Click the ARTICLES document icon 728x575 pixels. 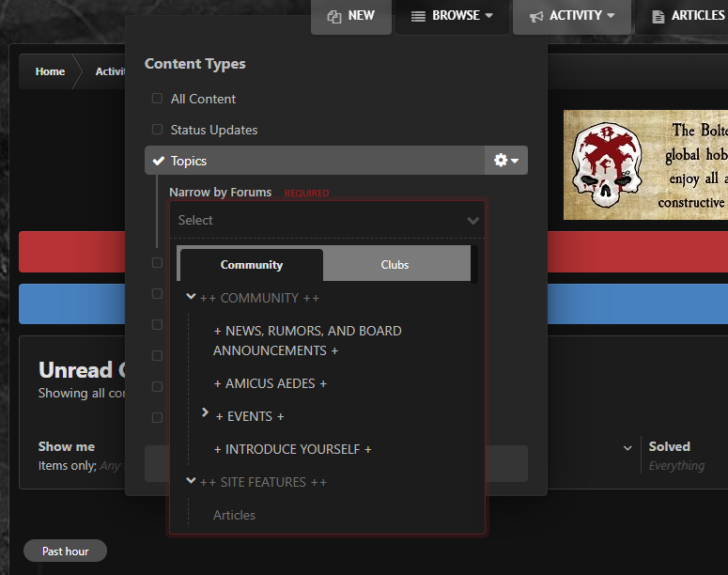(x=658, y=17)
